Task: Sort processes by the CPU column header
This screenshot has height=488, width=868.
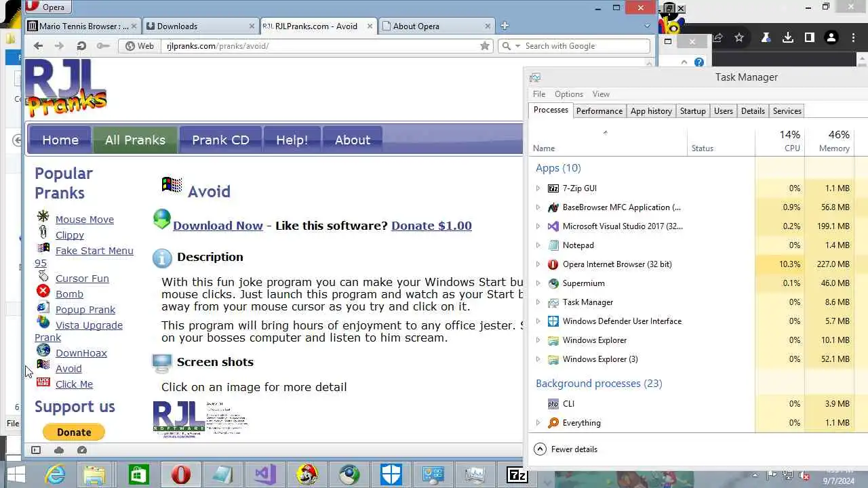Action: (780, 141)
